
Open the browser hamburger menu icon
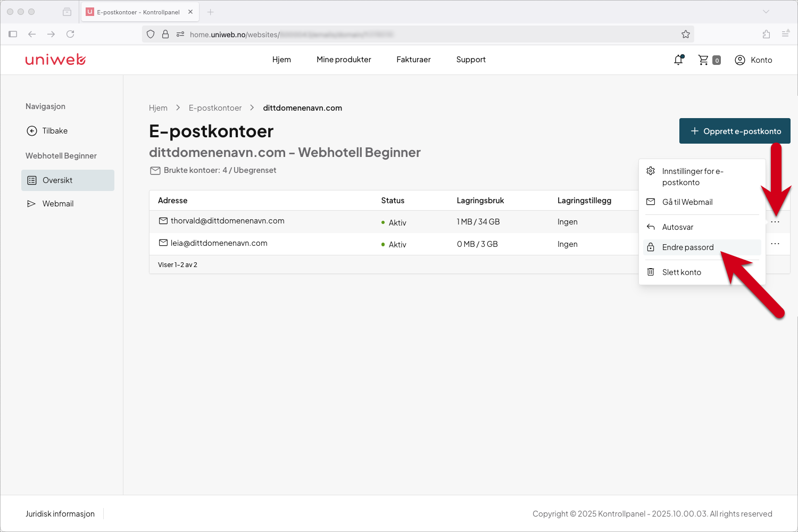click(785, 34)
